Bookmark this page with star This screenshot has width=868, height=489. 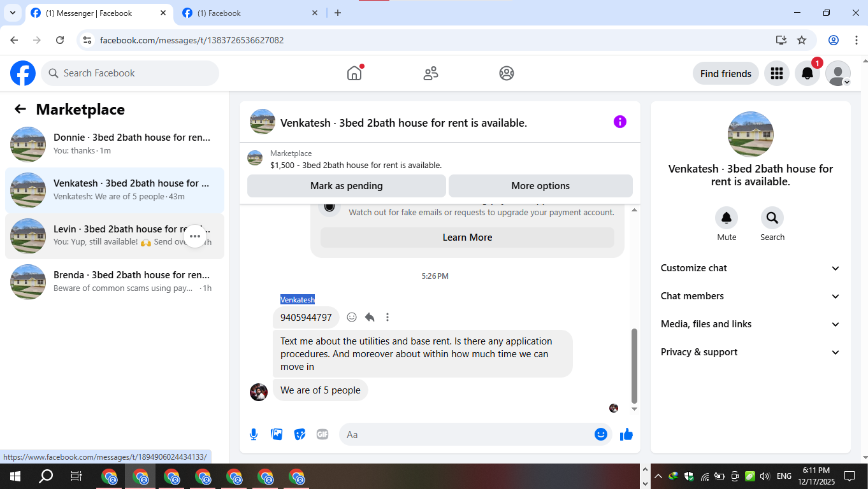(x=802, y=40)
